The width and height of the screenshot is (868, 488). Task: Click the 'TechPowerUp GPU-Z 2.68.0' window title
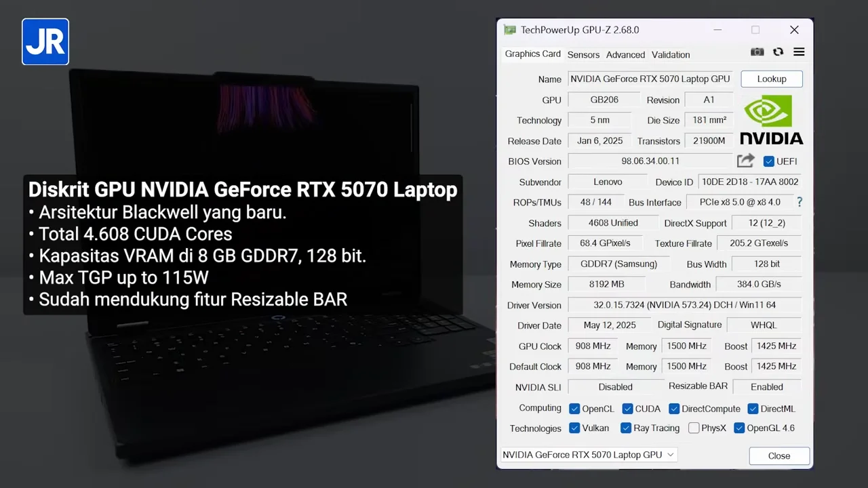pos(580,30)
